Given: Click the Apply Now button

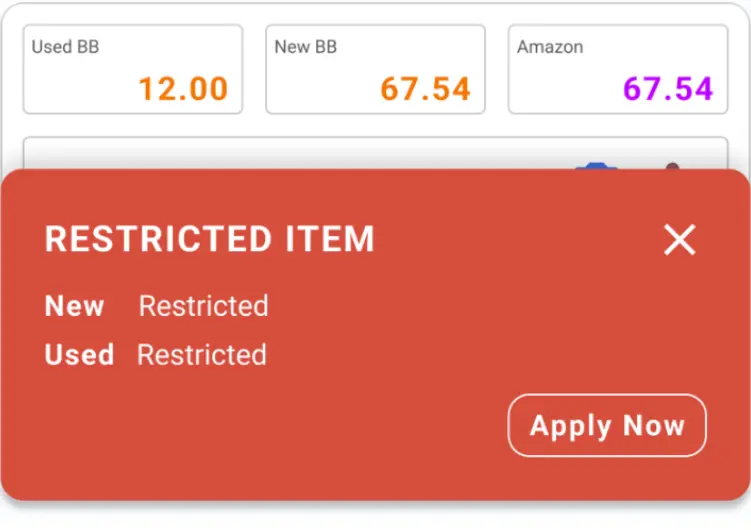Looking at the screenshot, I should 607,426.
